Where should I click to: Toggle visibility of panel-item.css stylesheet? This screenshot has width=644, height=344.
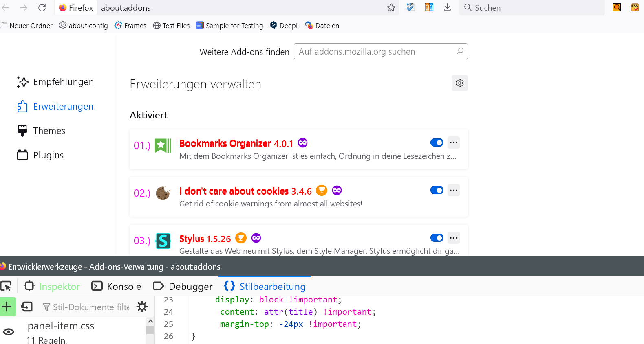(x=9, y=332)
